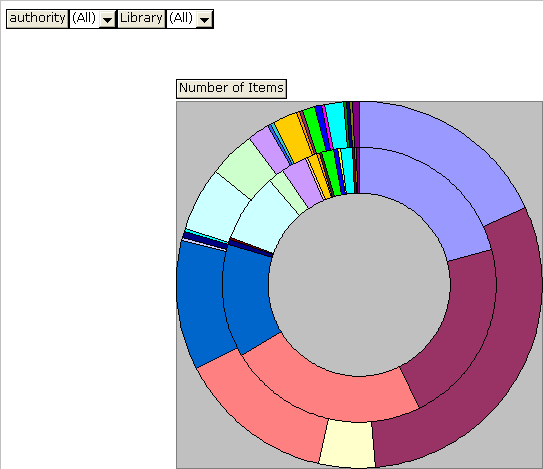Click the authority field button
Screen dimensions: 543x469
(37, 19)
